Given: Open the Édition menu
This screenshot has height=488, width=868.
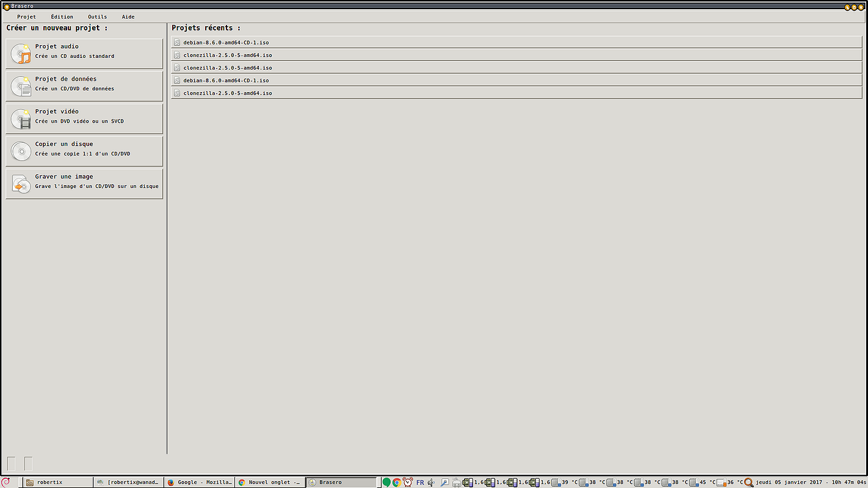Looking at the screenshot, I should coord(62,16).
